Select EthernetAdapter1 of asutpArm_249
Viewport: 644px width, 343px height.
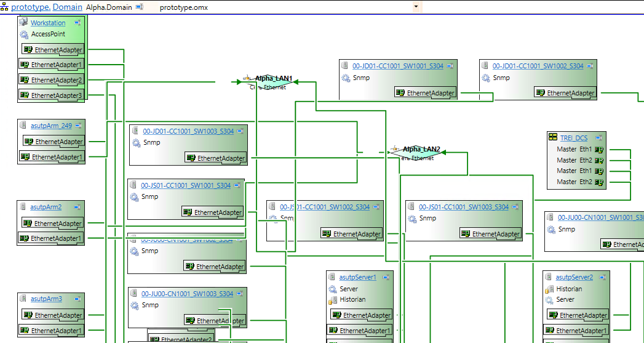point(52,156)
